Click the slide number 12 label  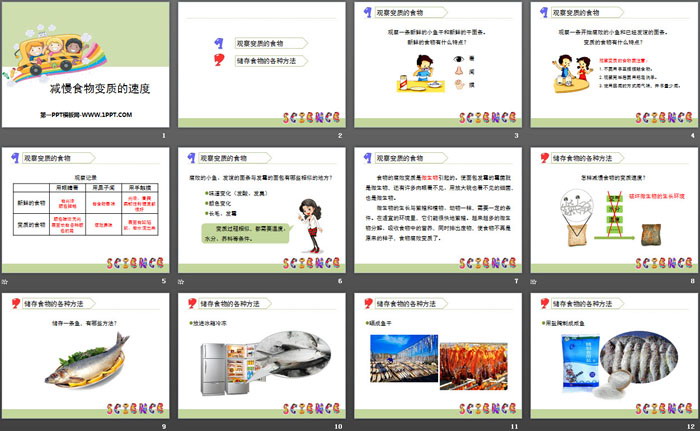click(x=691, y=427)
